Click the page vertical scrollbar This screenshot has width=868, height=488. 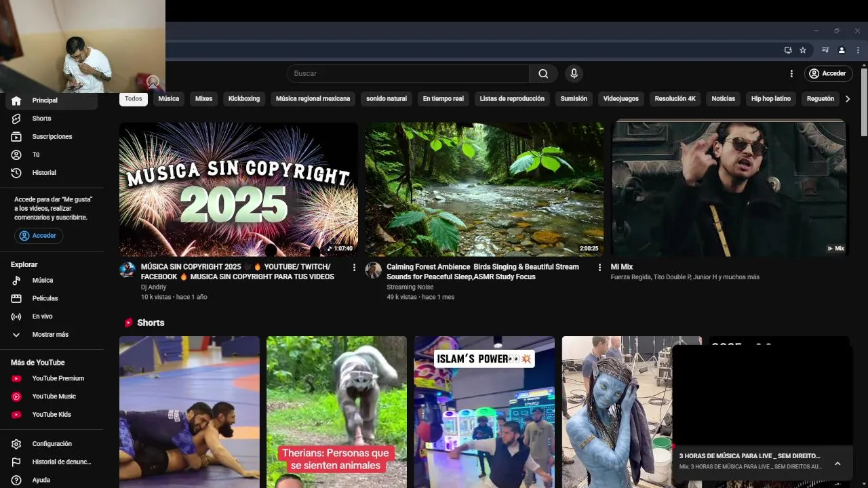coord(864,102)
